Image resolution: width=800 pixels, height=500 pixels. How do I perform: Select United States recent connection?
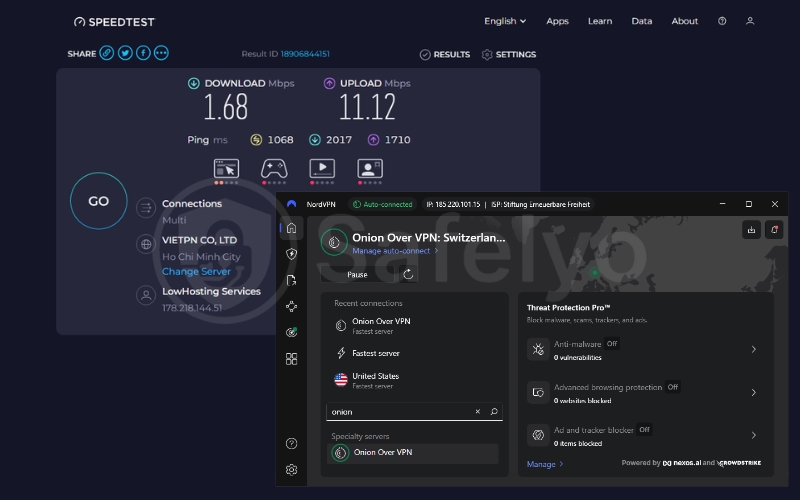point(414,380)
